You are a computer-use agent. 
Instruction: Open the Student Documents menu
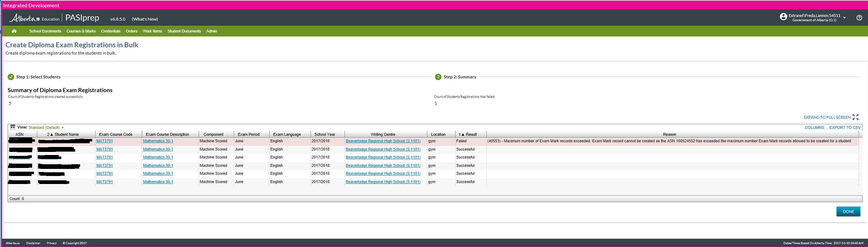(x=184, y=31)
